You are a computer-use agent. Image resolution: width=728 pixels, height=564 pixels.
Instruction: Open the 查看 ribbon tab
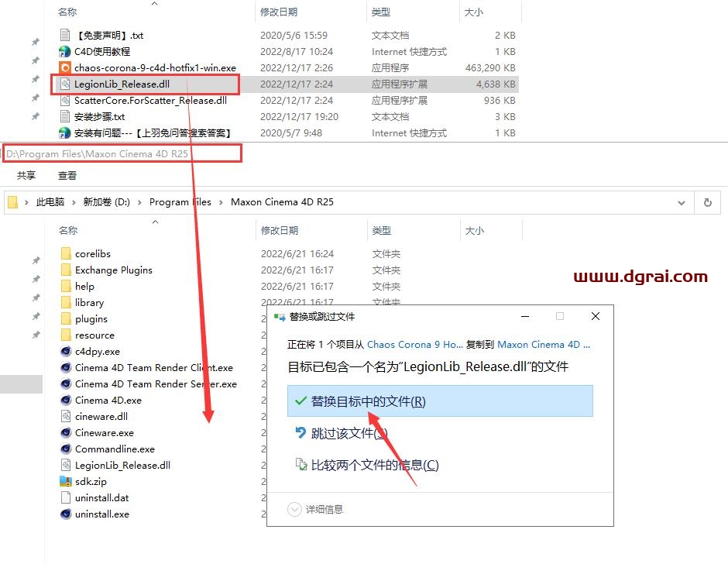[67, 176]
